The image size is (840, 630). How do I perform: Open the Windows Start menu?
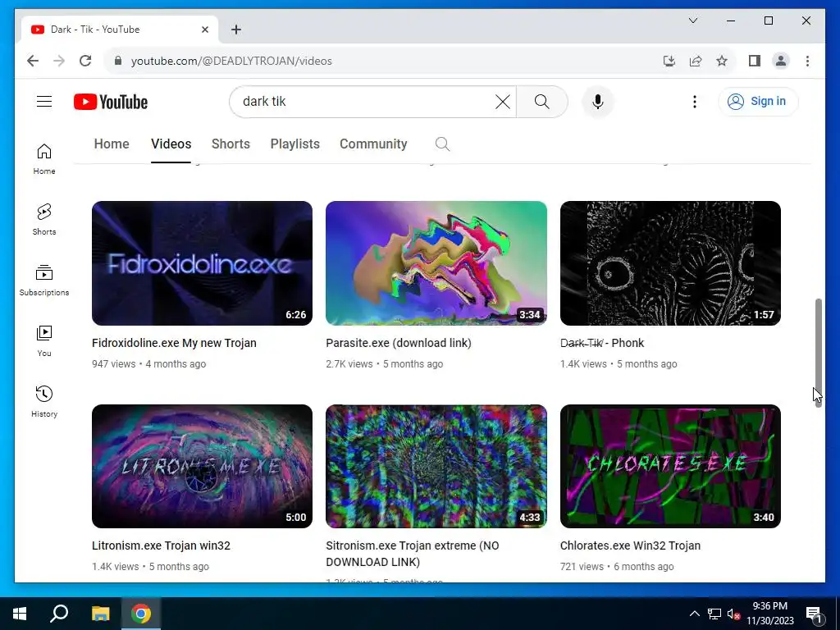pyautogui.click(x=20, y=614)
